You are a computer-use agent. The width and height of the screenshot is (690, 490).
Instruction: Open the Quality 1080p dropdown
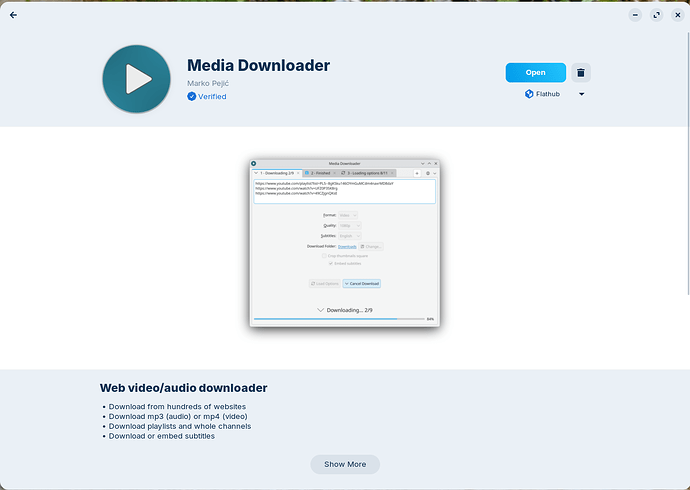coord(350,226)
